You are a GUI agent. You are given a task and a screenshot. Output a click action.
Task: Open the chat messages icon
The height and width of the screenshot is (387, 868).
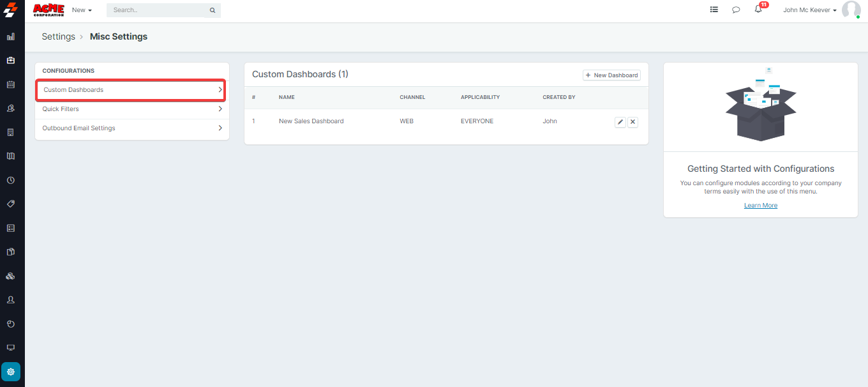[736, 10]
